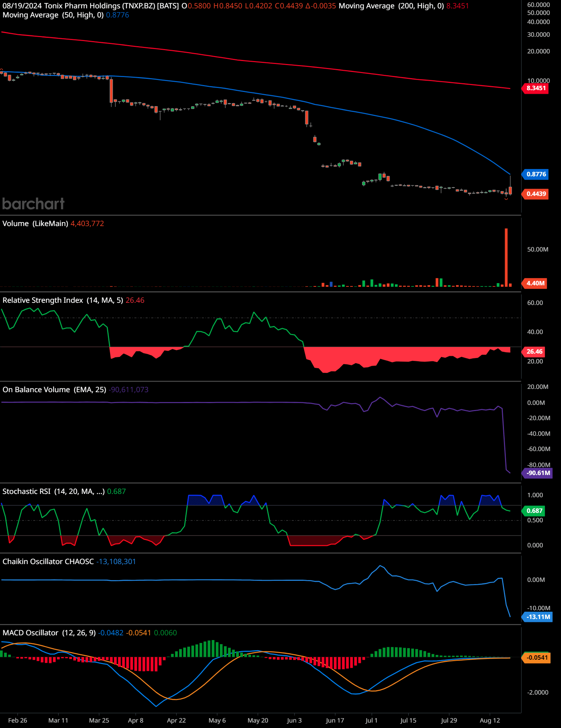Click the On Balance Volume (EMA, 25) label
This screenshot has width=561, height=728.
55,390
